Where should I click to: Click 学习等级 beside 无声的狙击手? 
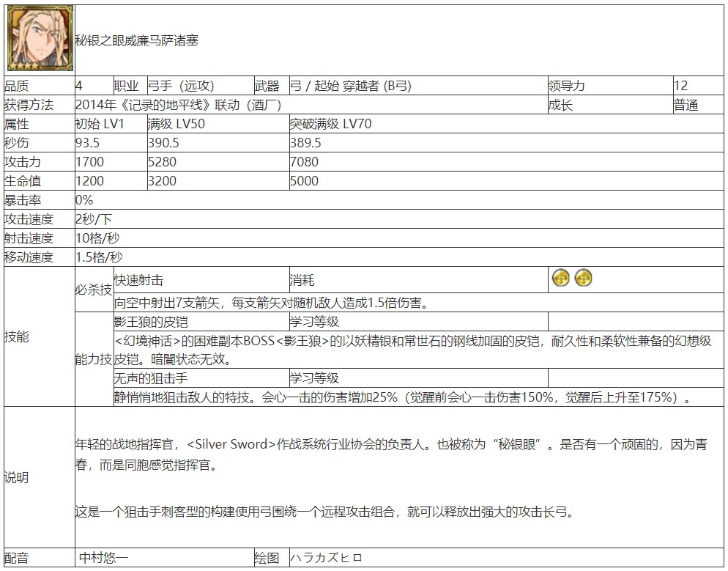[x=315, y=378]
